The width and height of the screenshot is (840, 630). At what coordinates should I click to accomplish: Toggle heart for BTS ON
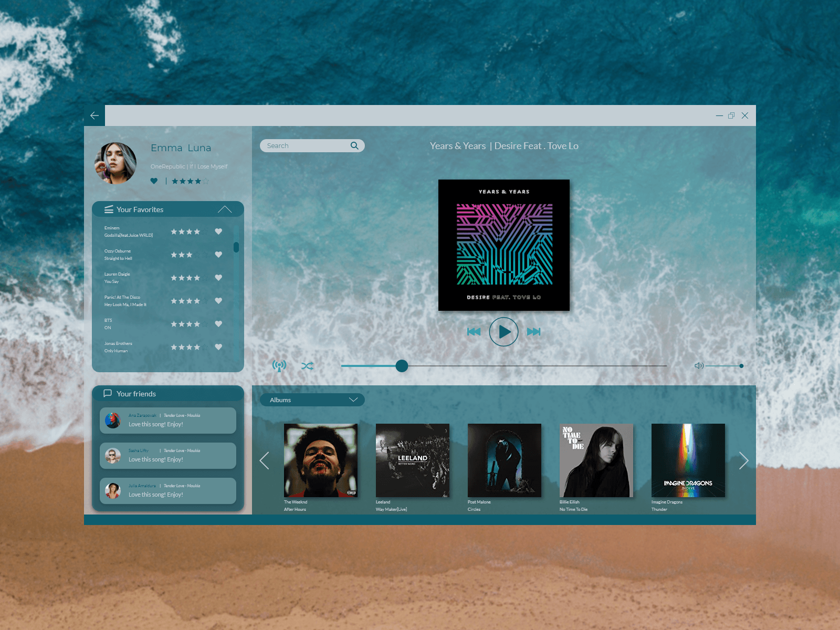tap(218, 324)
